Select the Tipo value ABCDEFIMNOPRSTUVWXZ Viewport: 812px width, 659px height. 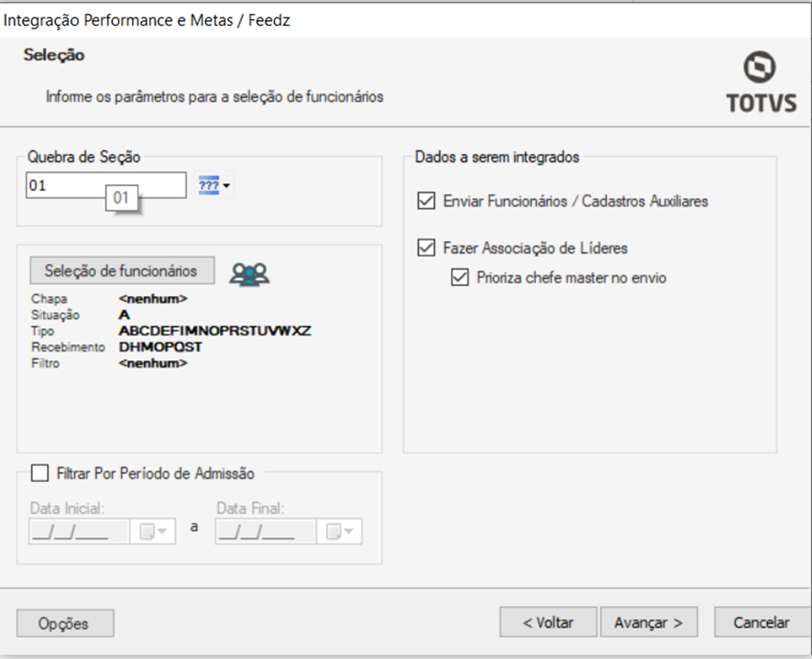click(214, 331)
